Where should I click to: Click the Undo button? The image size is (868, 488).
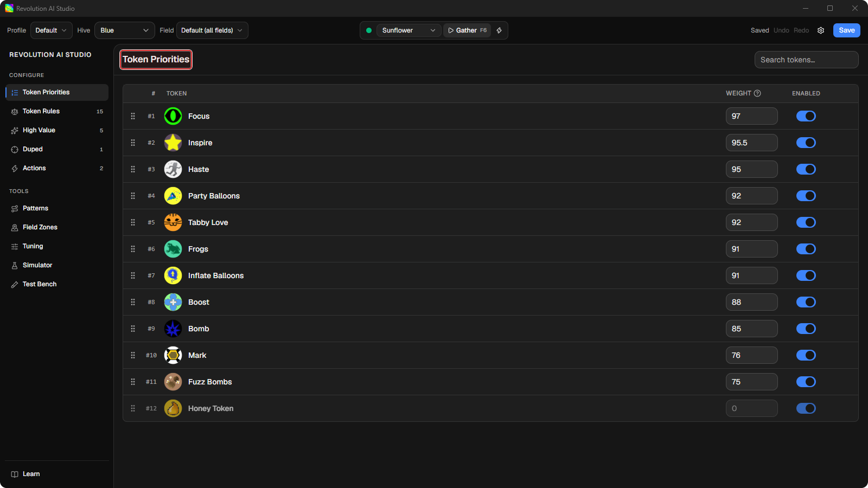(x=781, y=30)
